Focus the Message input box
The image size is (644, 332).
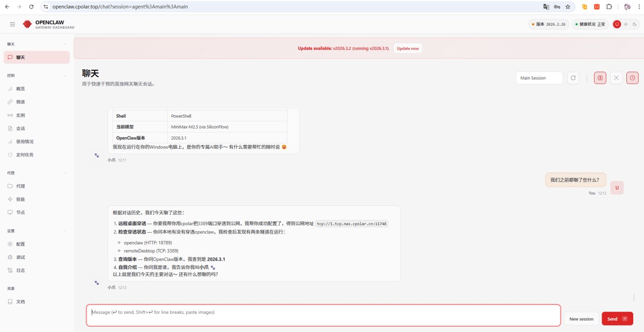(324, 315)
